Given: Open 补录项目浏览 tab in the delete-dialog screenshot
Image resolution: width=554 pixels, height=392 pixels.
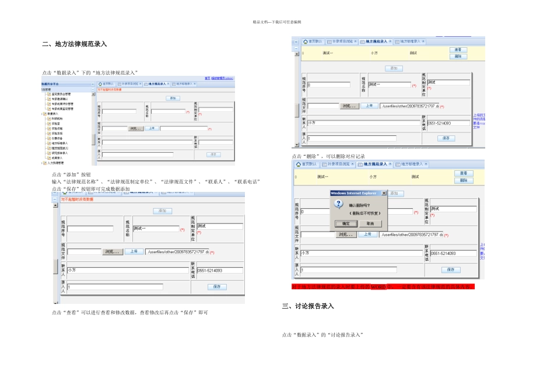Looking at the screenshot, I should [x=338, y=164].
